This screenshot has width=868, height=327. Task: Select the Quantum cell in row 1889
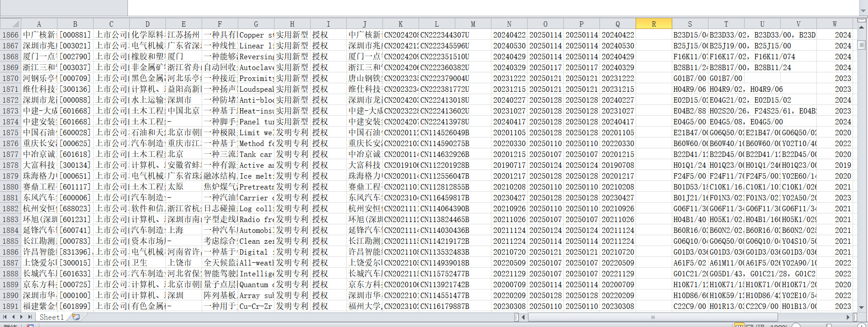click(x=256, y=284)
